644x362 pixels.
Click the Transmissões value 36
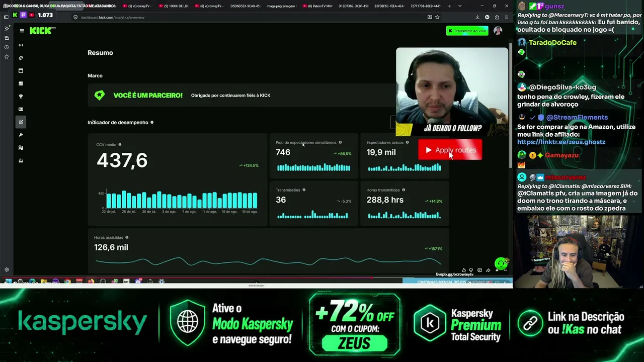click(281, 200)
